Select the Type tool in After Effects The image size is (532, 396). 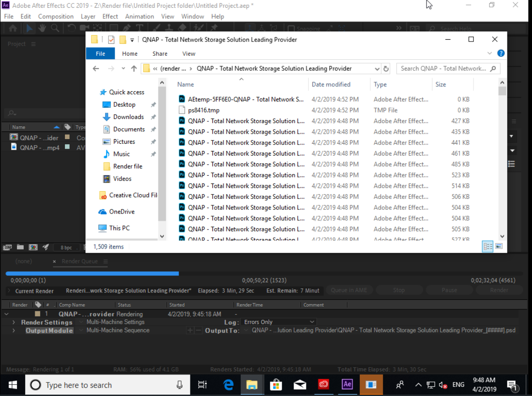tap(139, 28)
